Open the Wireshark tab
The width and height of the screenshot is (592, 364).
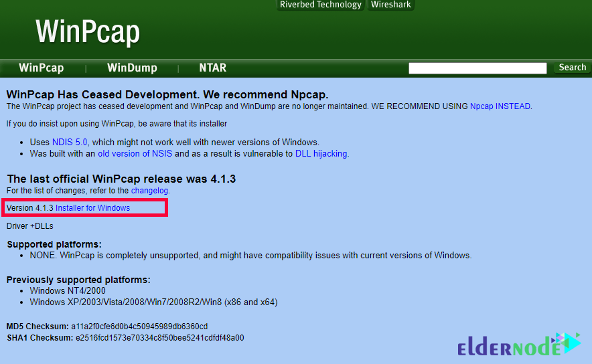pyautogui.click(x=391, y=5)
